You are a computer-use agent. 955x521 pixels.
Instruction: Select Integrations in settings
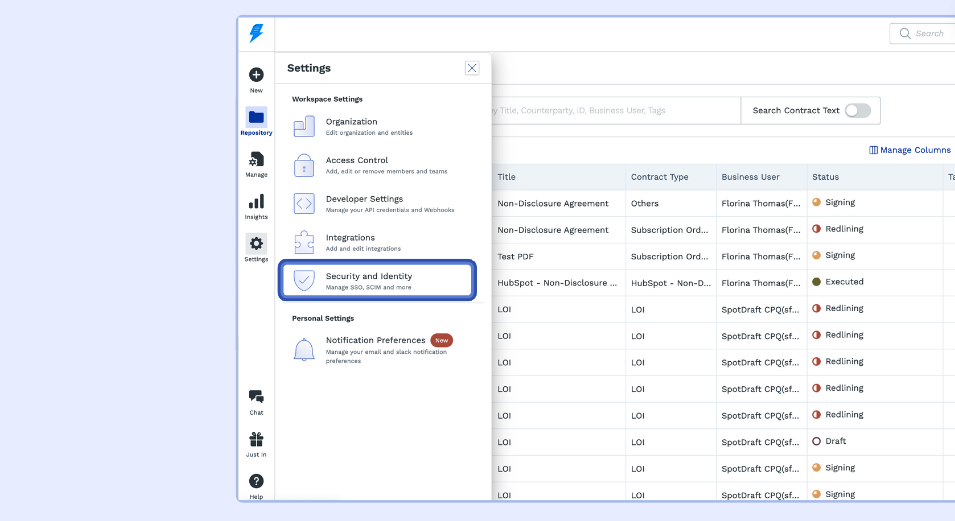[x=350, y=242]
